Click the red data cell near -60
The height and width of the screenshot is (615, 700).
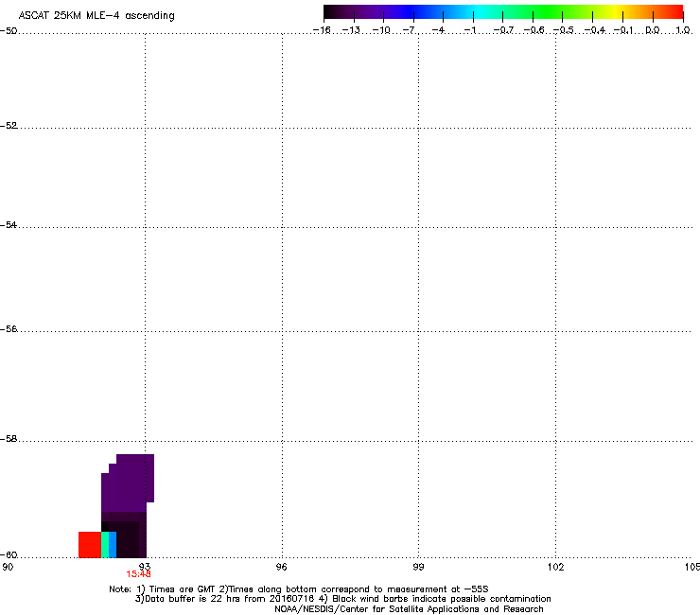tap(90, 544)
